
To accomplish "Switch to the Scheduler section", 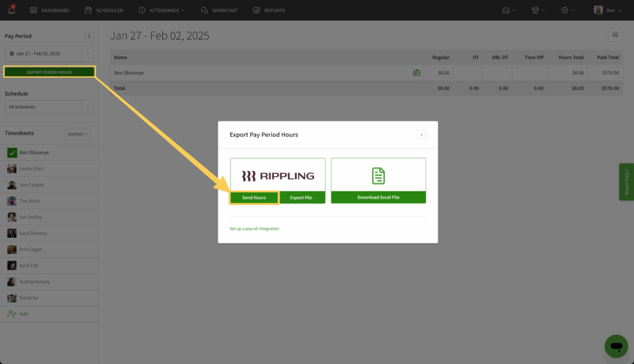I will point(104,9).
